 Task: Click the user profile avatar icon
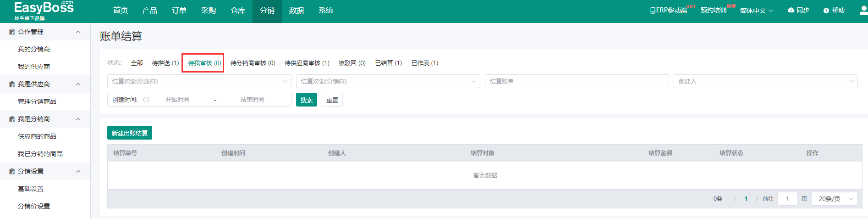tap(863, 11)
